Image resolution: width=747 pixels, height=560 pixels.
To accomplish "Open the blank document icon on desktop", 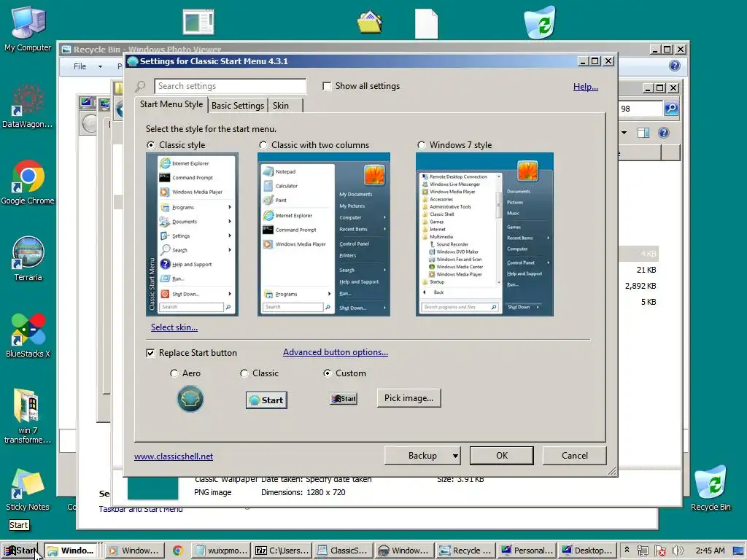I will point(426,23).
